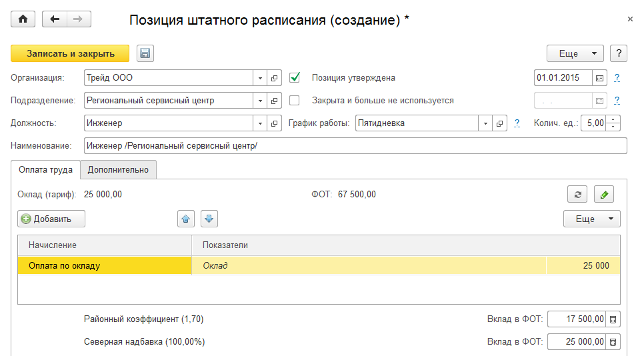The image size is (644, 356).
Task: Click the Добавить button
Action: click(51, 218)
